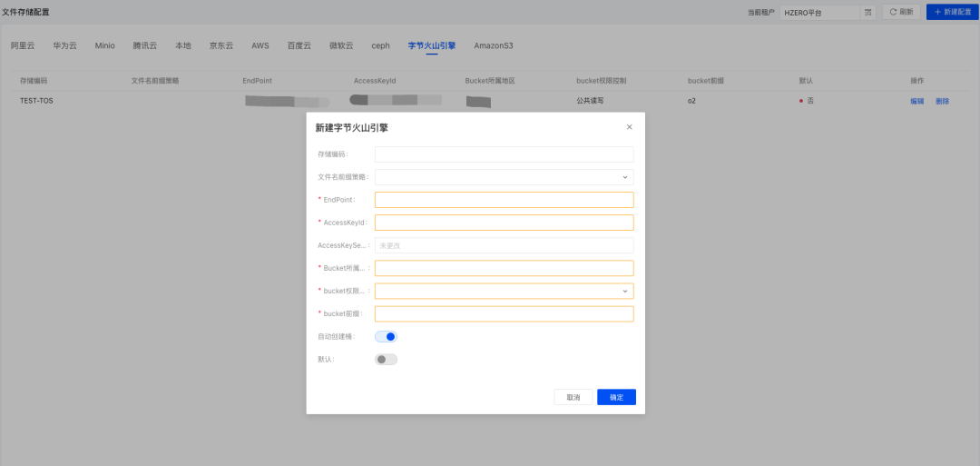Click the 存储编码 input field
The height and width of the screenshot is (466, 980).
(504, 154)
